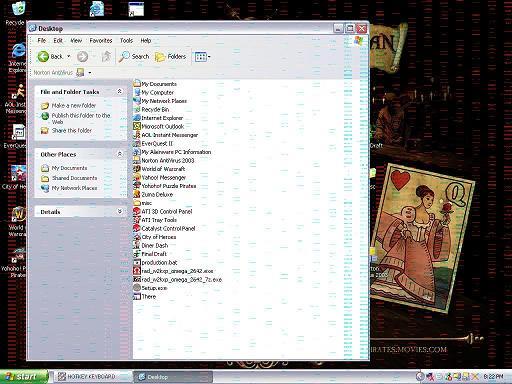Select Microsoft Outlook shortcut
This screenshot has width=512, height=384.
point(159,126)
